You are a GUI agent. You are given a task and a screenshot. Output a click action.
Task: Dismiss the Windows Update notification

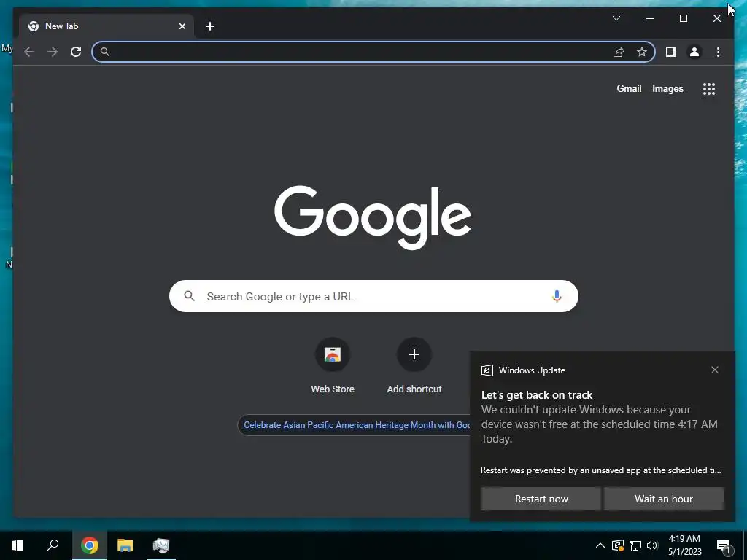715,370
